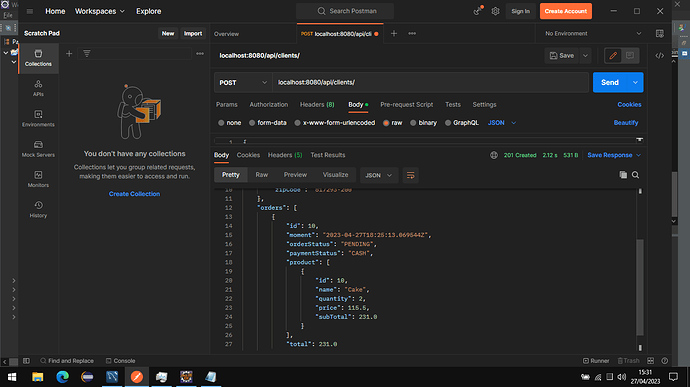Select the none body option
Image resolution: width=690 pixels, height=387 pixels.
click(x=230, y=123)
